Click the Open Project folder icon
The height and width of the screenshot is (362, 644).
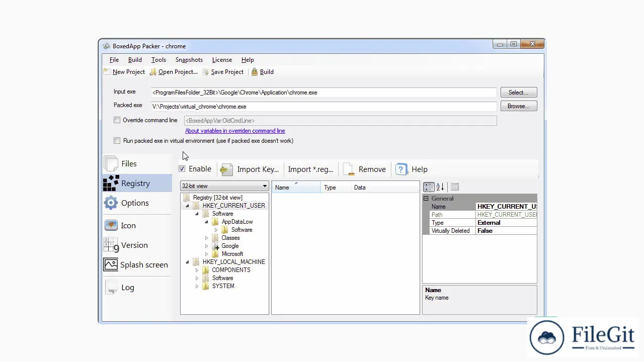(x=153, y=72)
